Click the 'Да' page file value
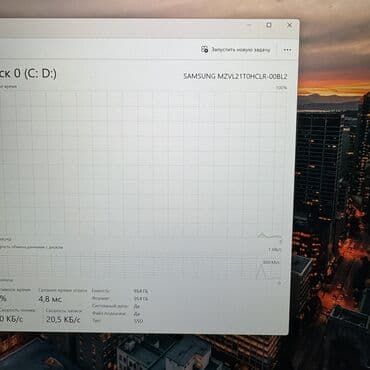 coord(137,314)
